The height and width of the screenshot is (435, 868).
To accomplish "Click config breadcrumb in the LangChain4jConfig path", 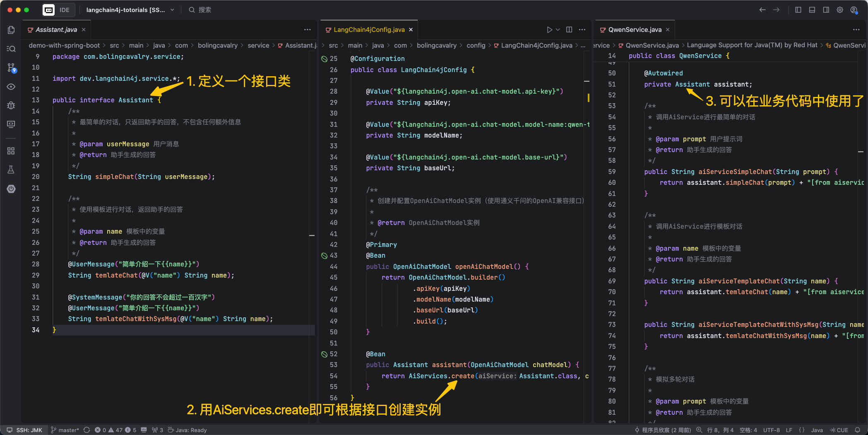I will pyautogui.click(x=476, y=46).
